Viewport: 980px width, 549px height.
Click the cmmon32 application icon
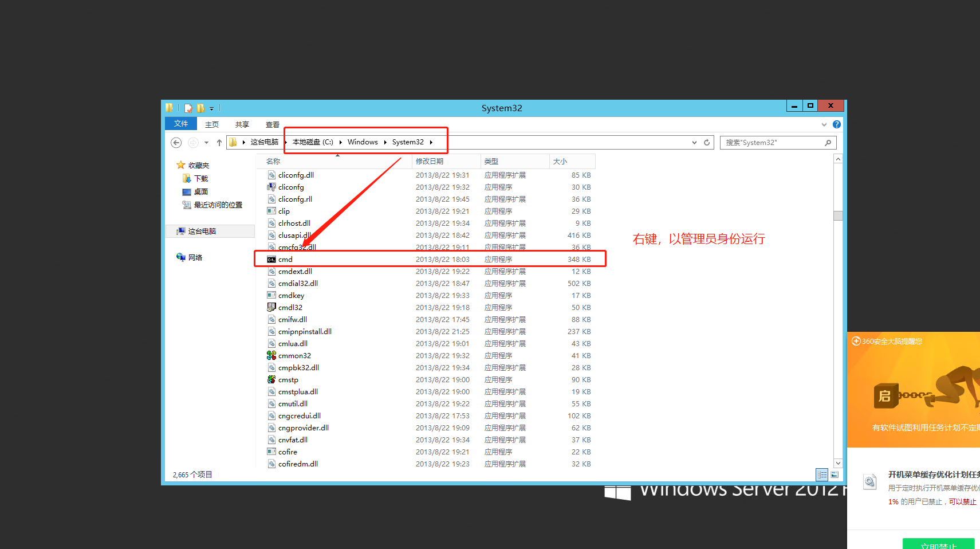tap(272, 355)
